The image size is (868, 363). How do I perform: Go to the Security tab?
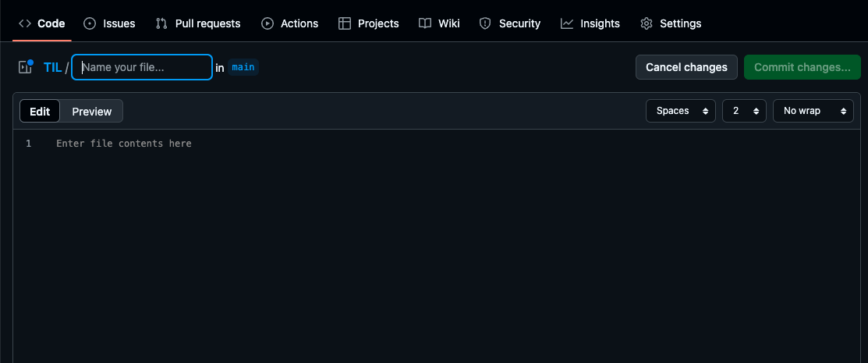[509, 23]
